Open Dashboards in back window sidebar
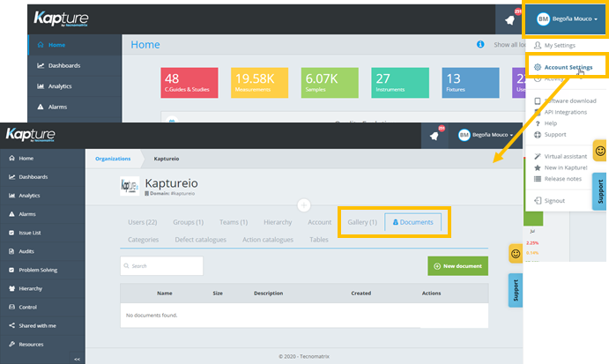The image size is (609, 364). pos(75,65)
